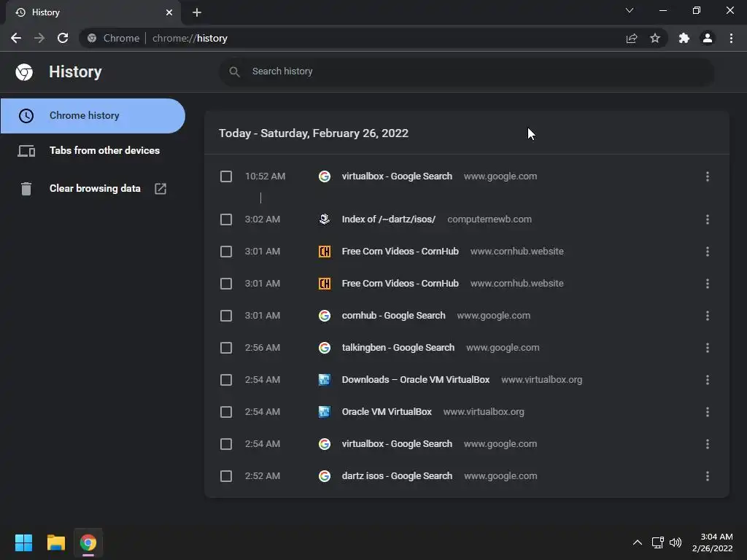
Task: Click www.virtualbox.org next to Oracle VM VirtualBox
Action: (484, 412)
